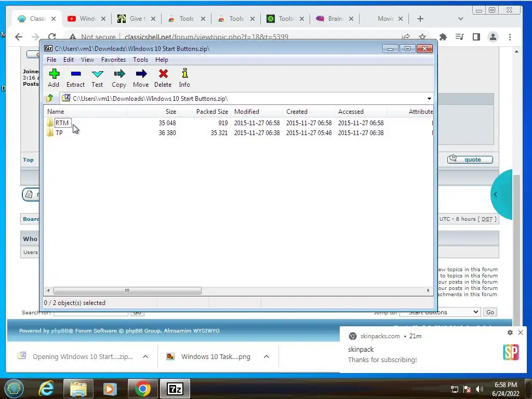The width and height of the screenshot is (532, 399).
Task: Open Windows Explorer from taskbar
Action: click(78, 389)
